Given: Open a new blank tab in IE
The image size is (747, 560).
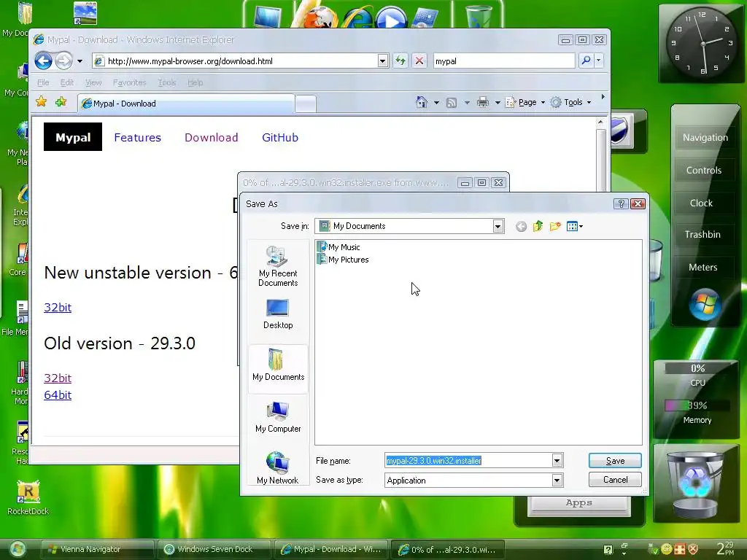Looking at the screenshot, I should point(306,104).
